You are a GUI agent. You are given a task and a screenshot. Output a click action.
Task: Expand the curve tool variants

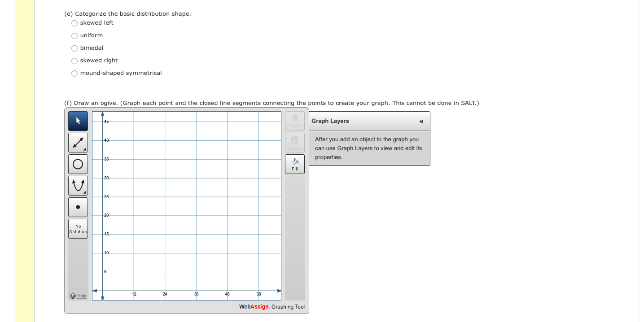85,193
